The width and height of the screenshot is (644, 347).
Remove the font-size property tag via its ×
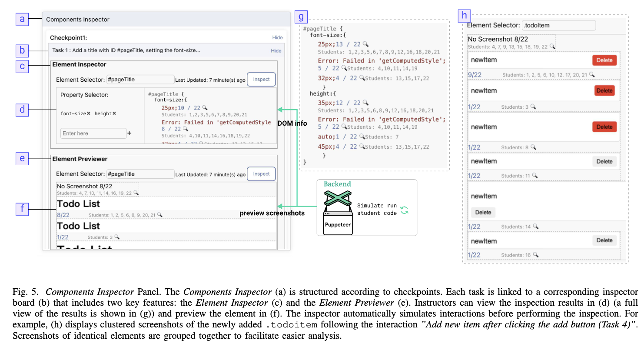coord(88,113)
